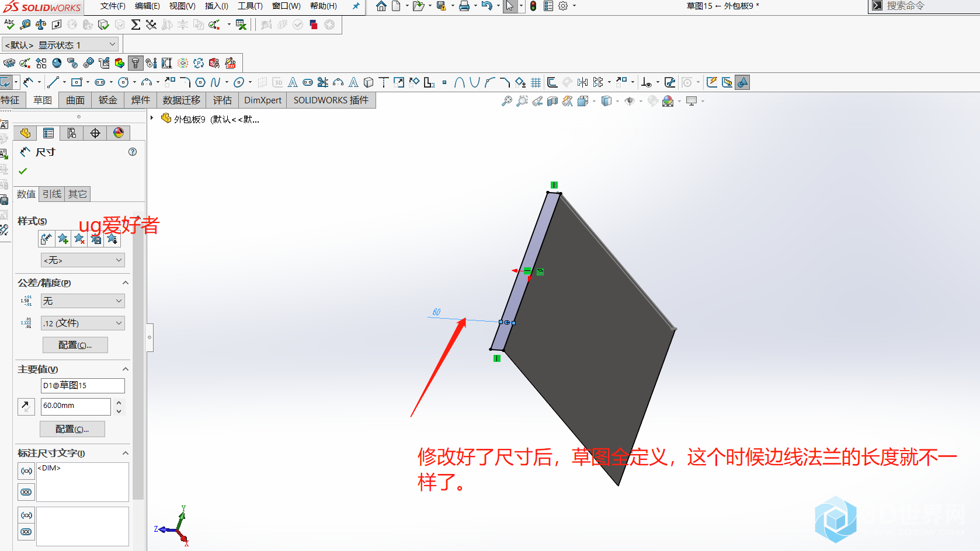Expand the 外包板9 tree node arrow
This screenshot has height=551, width=980.
pos(152,118)
